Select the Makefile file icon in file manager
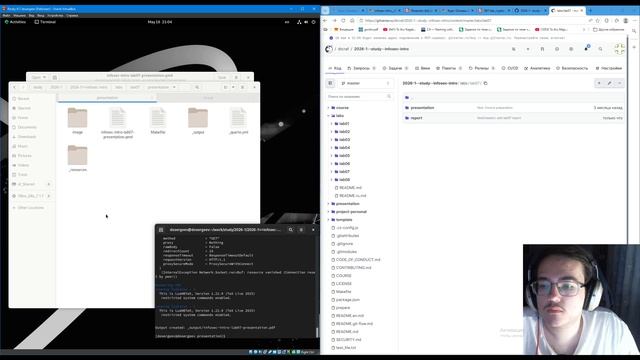 coord(158,118)
